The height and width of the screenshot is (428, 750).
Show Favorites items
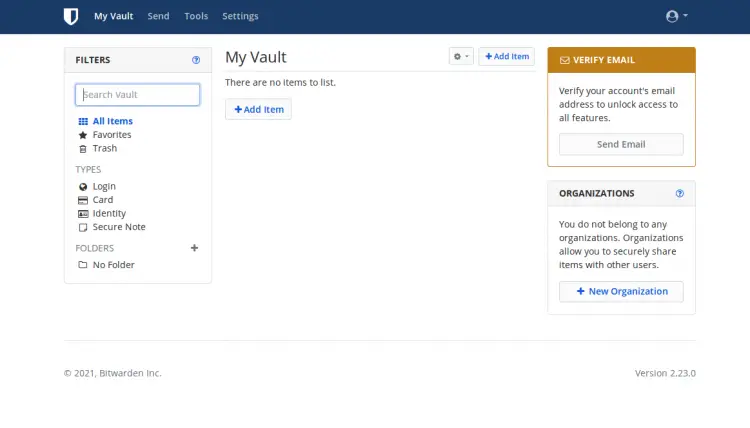click(112, 135)
